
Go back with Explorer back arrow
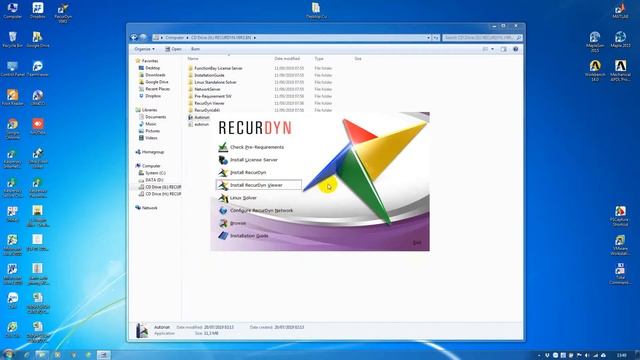click(x=134, y=38)
